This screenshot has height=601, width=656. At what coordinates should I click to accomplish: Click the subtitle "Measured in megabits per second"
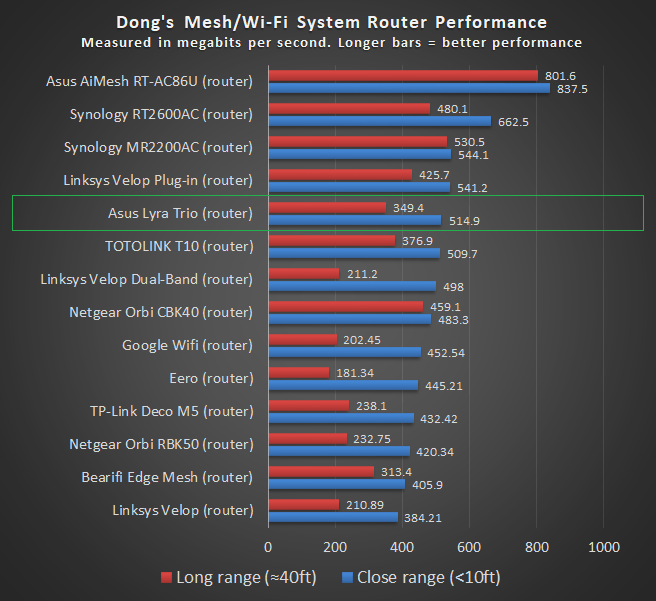(x=206, y=43)
